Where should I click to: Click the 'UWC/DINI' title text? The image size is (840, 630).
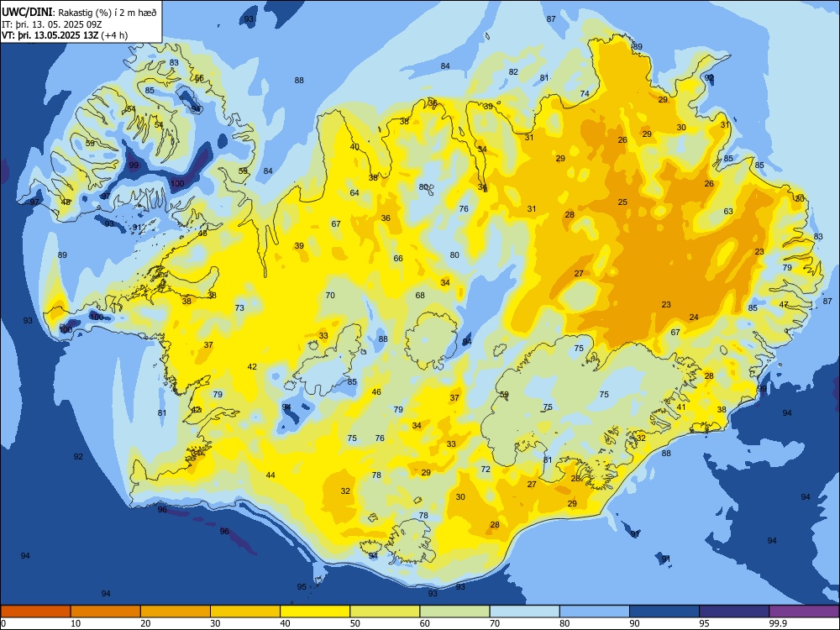coord(27,13)
